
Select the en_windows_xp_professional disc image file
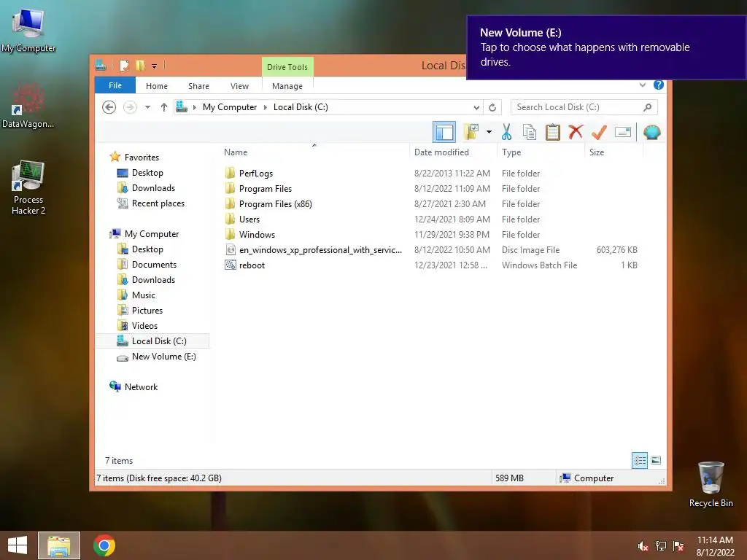coord(320,250)
